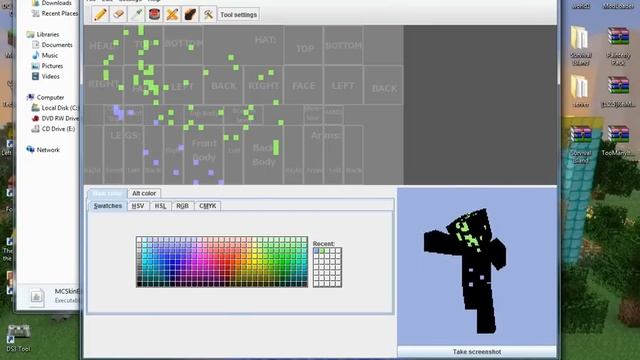Pick the blue recent color swatch

pyautogui.click(x=316, y=251)
